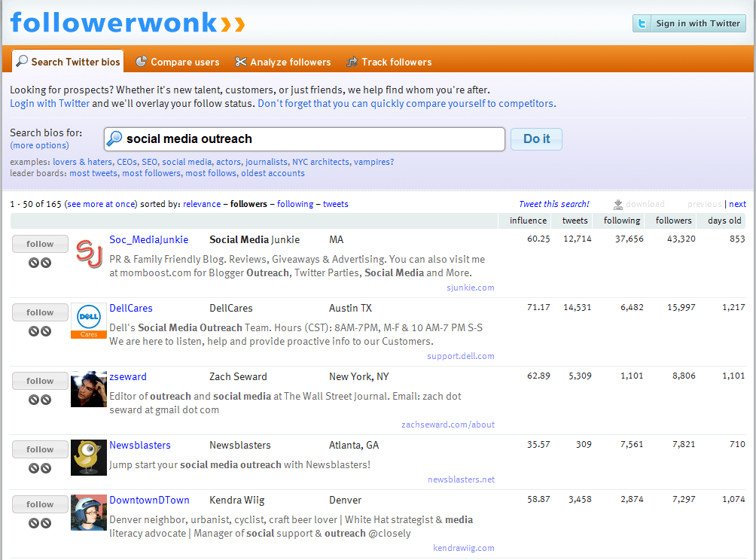Switch to the Track followers tab
This screenshot has height=560, width=756.
(389, 62)
